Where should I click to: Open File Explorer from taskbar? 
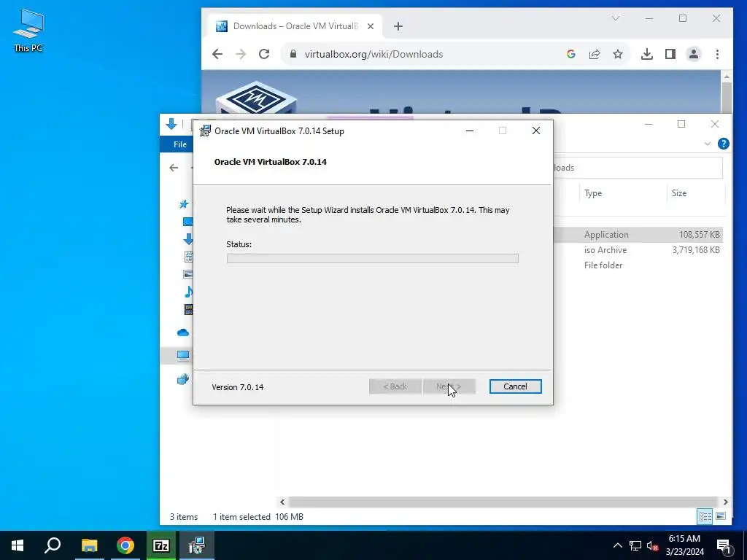point(89,545)
